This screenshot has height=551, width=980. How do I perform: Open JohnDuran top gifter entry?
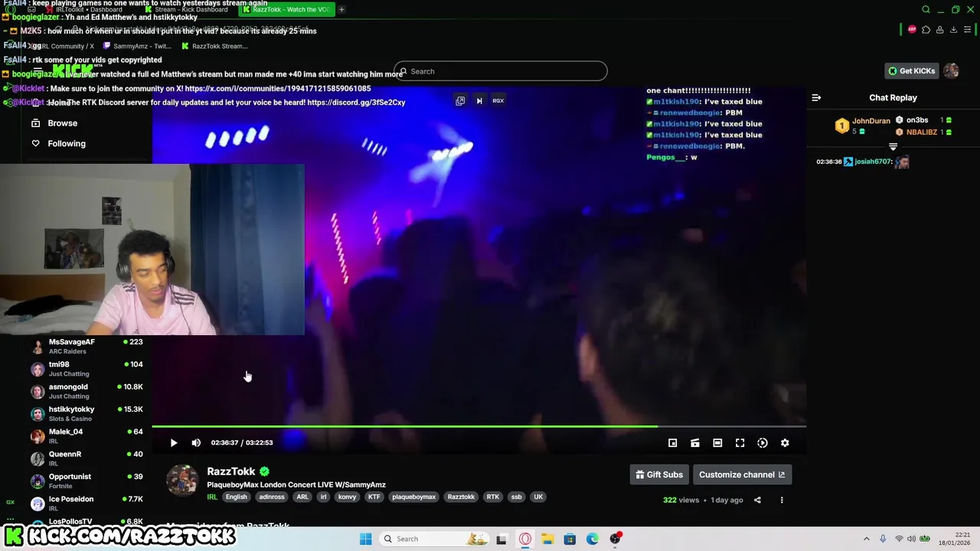[862, 126]
